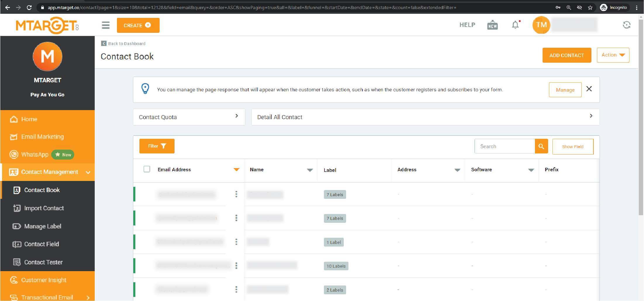This screenshot has height=301, width=644.
Task: Sort by Email Address dropdown arrow
Action: [236, 170]
